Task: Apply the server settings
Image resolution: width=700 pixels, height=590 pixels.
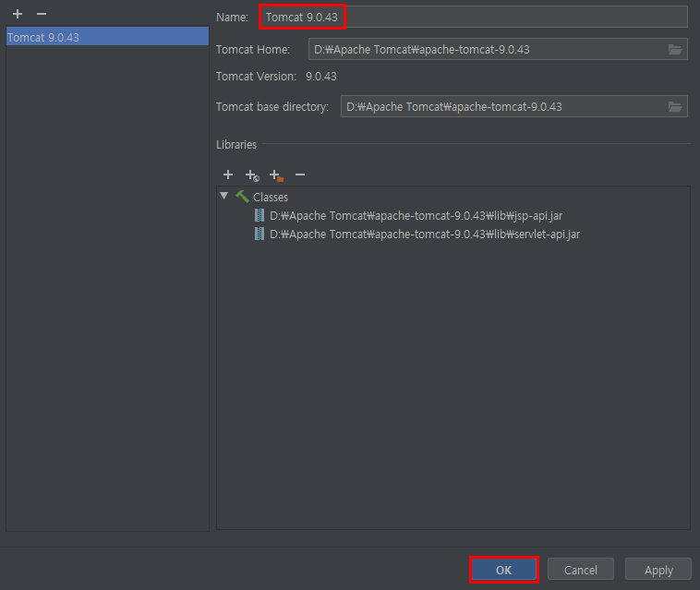Action: pos(658,570)
